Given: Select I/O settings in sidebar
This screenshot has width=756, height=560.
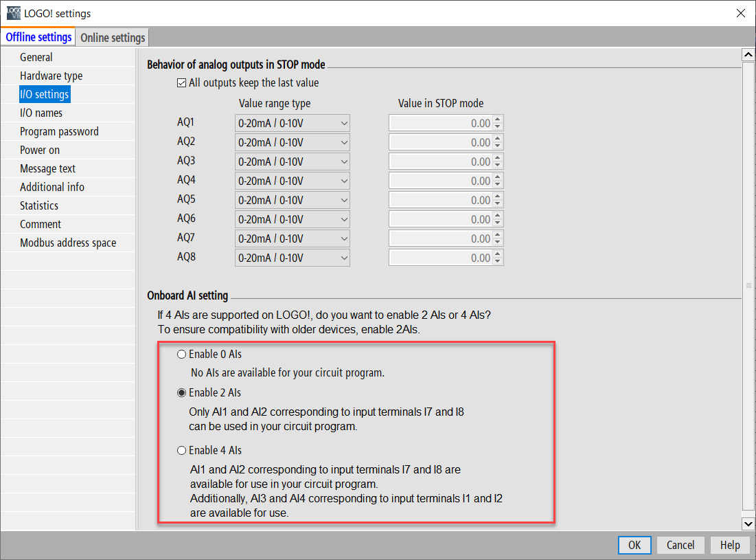Looking at the screenshot, I should 45,94.
